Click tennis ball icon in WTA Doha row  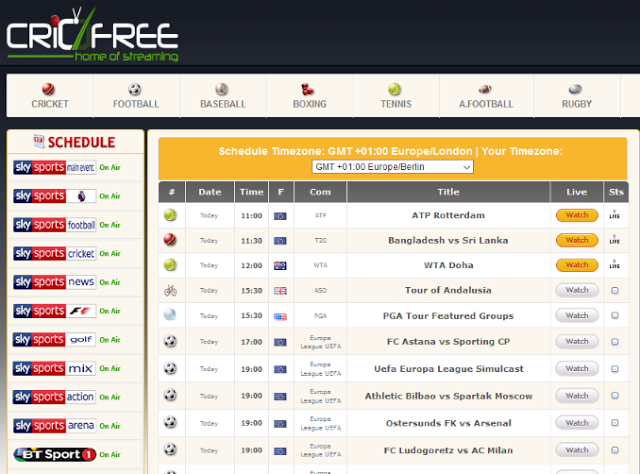pos(170,265)
